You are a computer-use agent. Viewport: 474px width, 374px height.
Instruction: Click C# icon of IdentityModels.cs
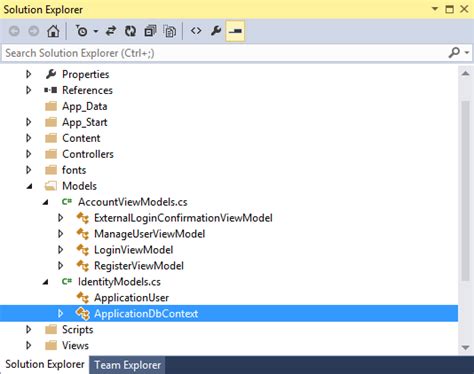pyautogui.click(x=67, y=281)
